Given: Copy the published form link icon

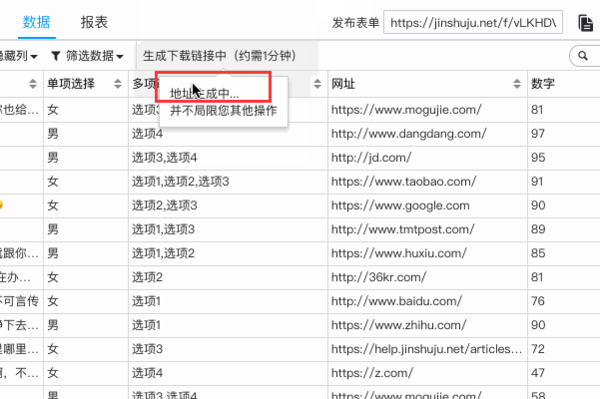Looking at the screenshot, I should pos(585,23).
